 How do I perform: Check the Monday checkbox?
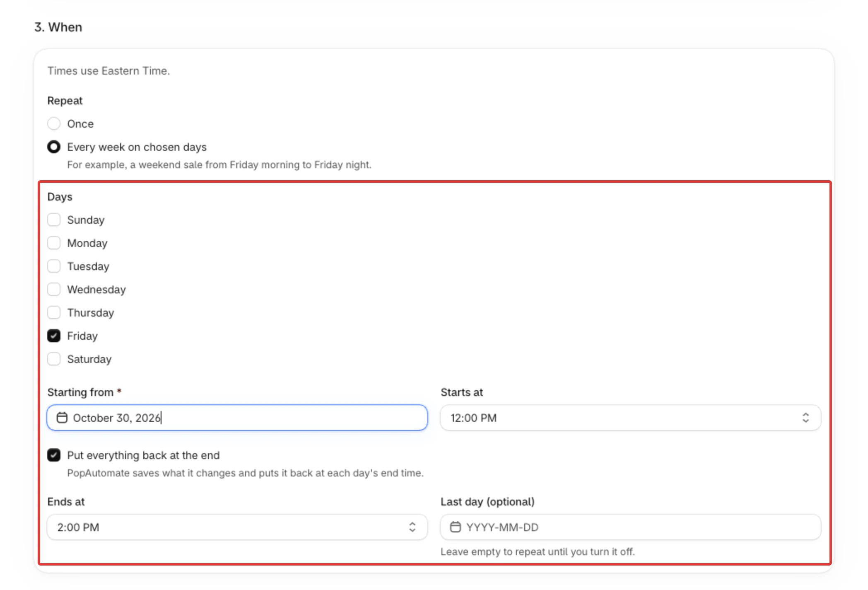tap(54, 243)
